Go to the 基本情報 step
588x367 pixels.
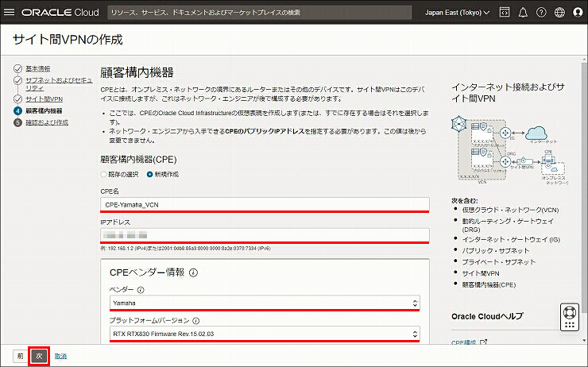coord(37,68)
